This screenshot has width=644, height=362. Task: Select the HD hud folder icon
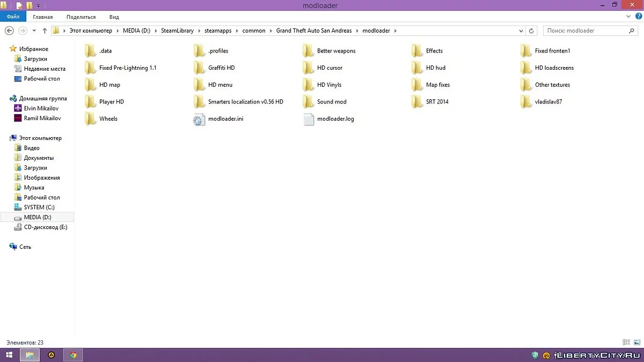417,68
